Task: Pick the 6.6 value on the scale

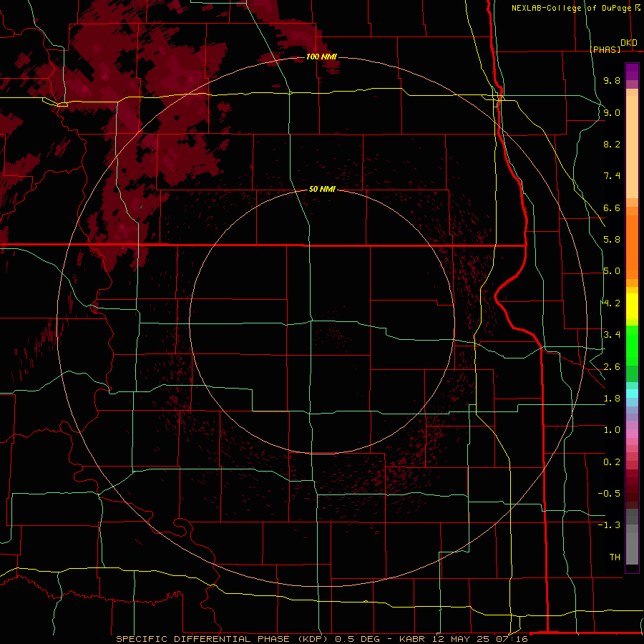Action: pyautogui.click(x=612, y=208)
